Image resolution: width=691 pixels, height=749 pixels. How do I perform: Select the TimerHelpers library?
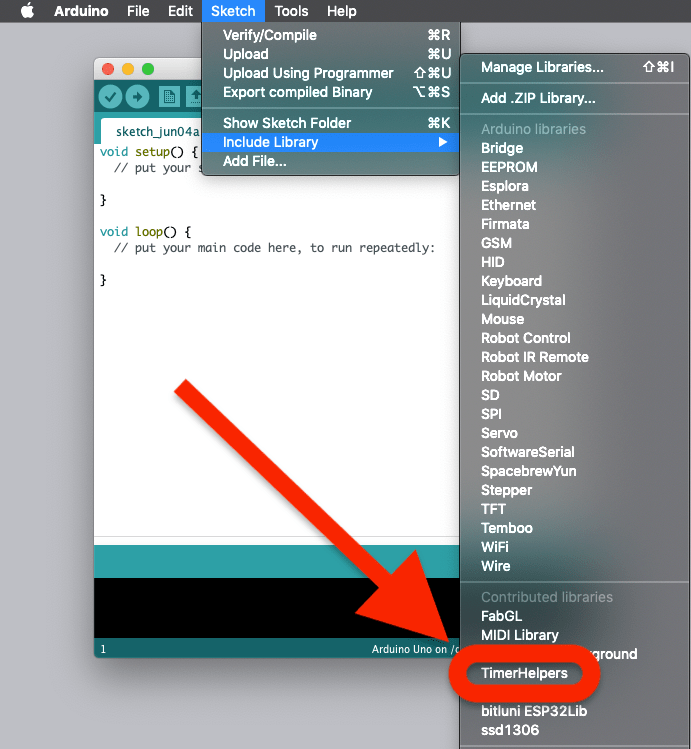(524, 673)
